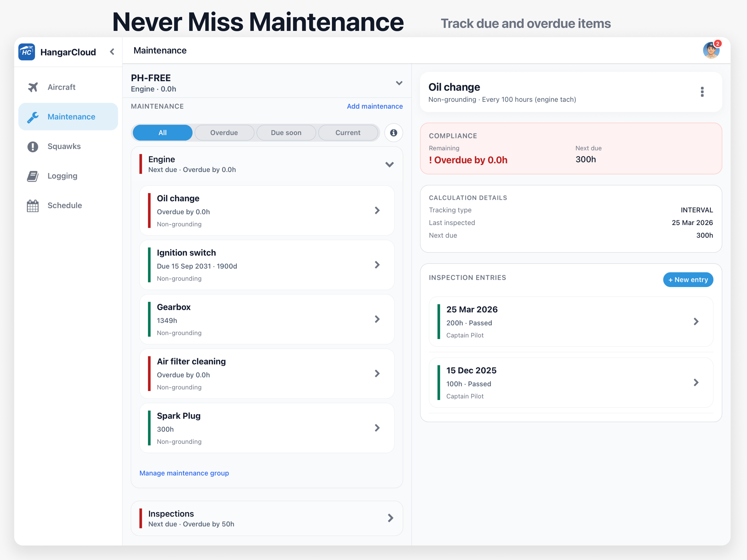Click the Aircraft airplane icon
This screenshot has height=560, width=747.
33,87
